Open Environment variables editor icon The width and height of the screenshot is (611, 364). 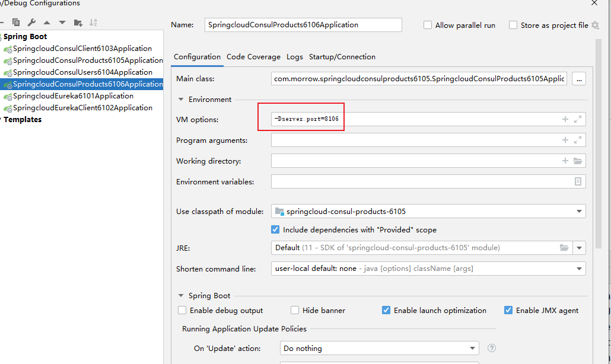[x=578, y=181]
